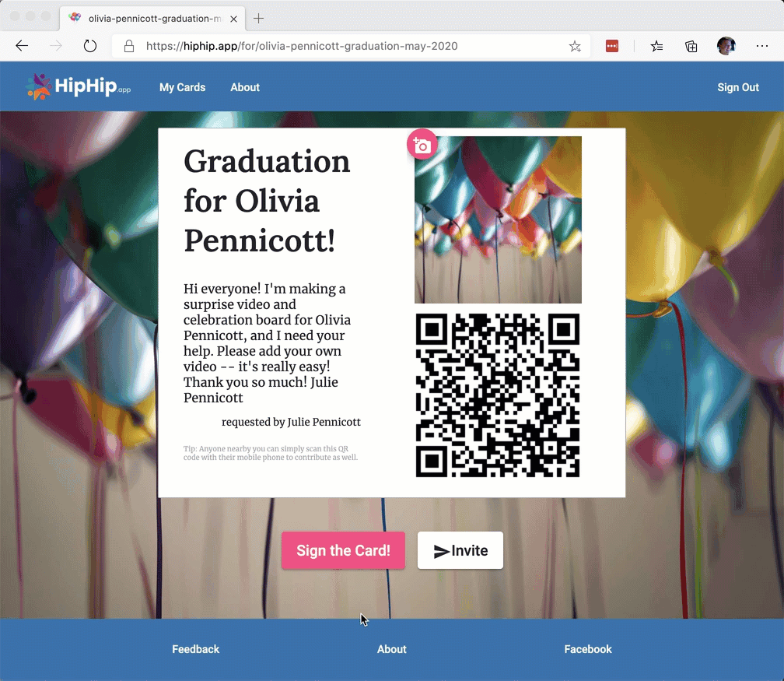The image size is (784, 681).
Task: Click the padlock site info icon
Action: click(129, 46)
